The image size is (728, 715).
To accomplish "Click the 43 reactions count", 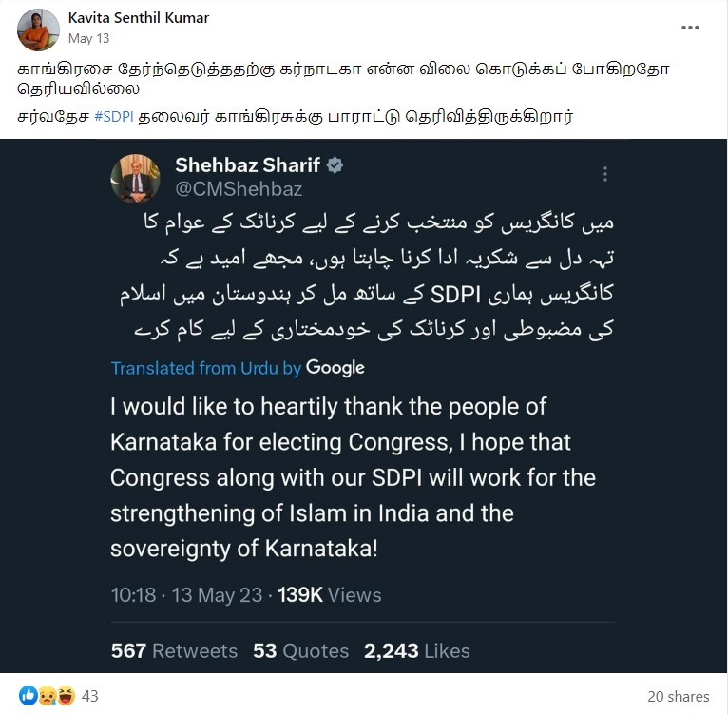I will click(90, 697).
